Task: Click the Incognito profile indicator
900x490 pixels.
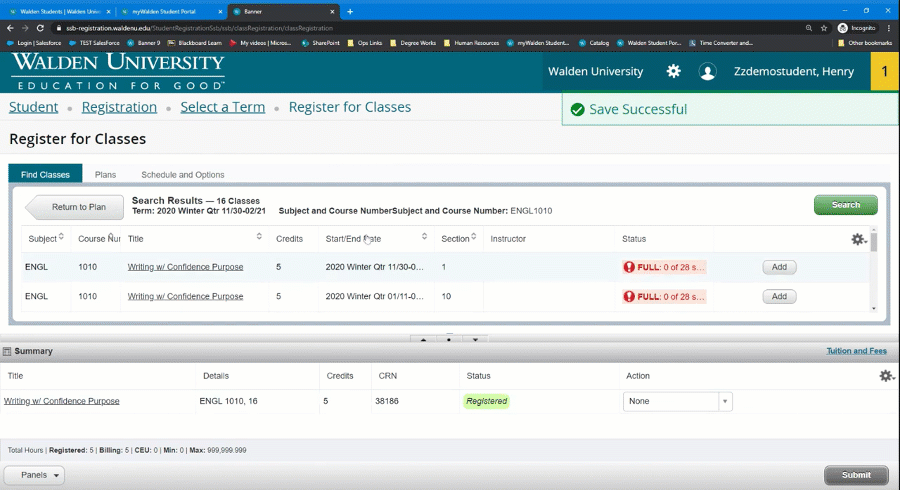Action: click(x=856, y=28)
